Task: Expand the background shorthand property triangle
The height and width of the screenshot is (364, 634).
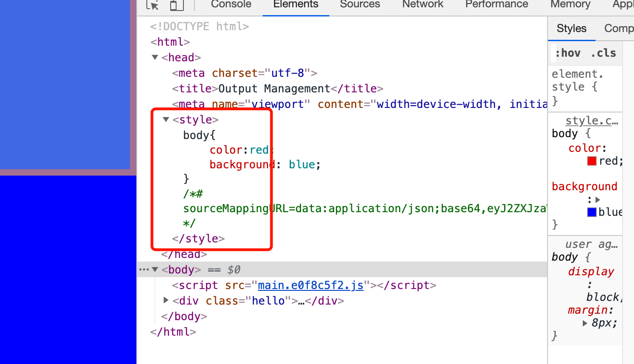Action: 597,200
